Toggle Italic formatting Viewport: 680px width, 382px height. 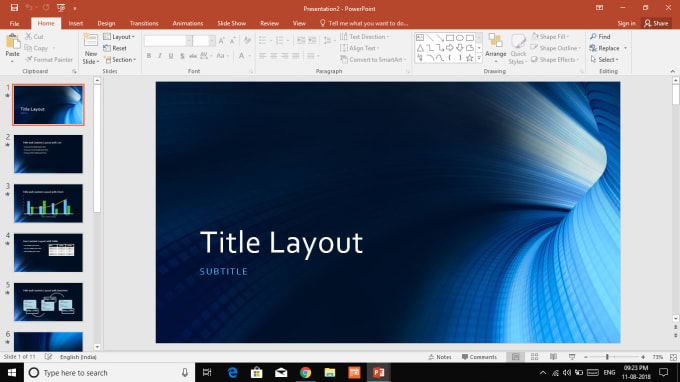160,56
